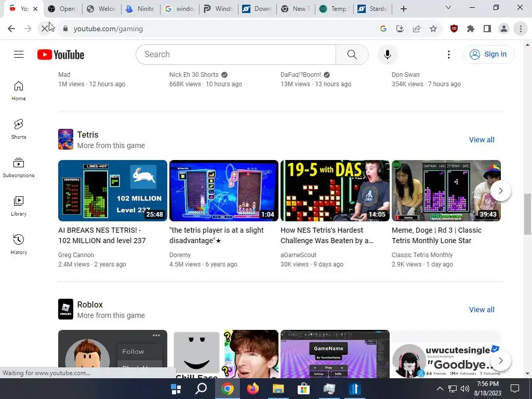Image resolution: width=532 pixels, height=399 pixels.
Task: Click Google icon in address bar
Action: [x=383, y=29]
